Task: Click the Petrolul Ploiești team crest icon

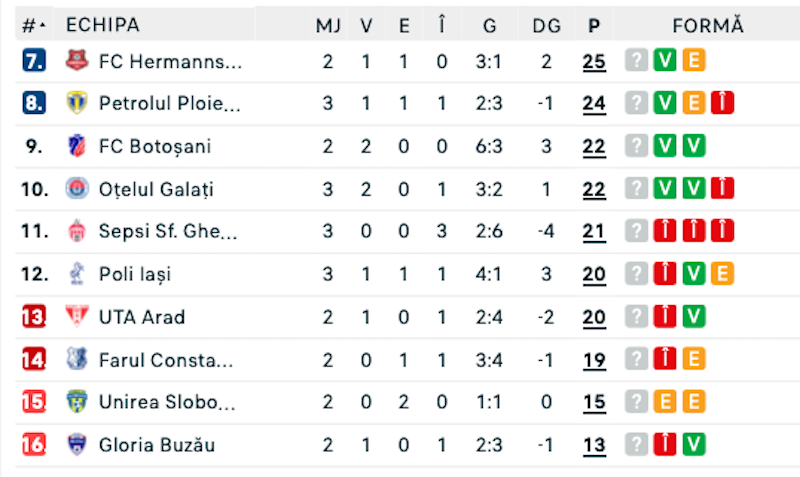Action: pyautogui.click(x=77, y=103)
